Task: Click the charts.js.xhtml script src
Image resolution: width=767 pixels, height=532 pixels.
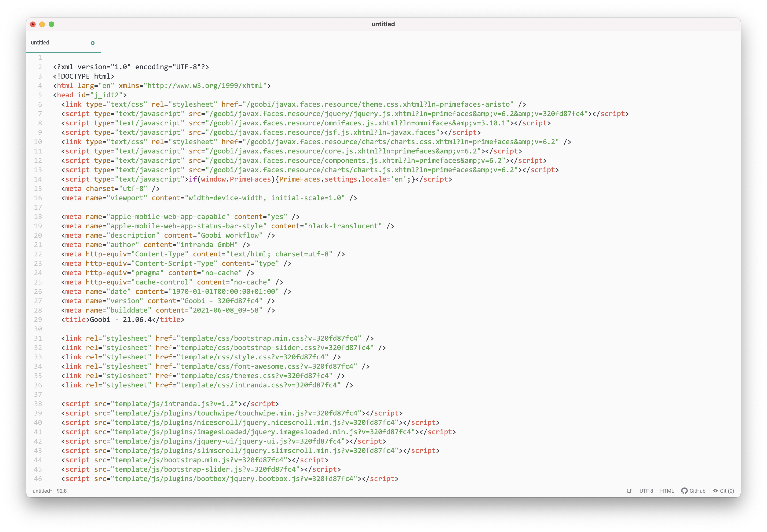Action: [x=362, y=170]
